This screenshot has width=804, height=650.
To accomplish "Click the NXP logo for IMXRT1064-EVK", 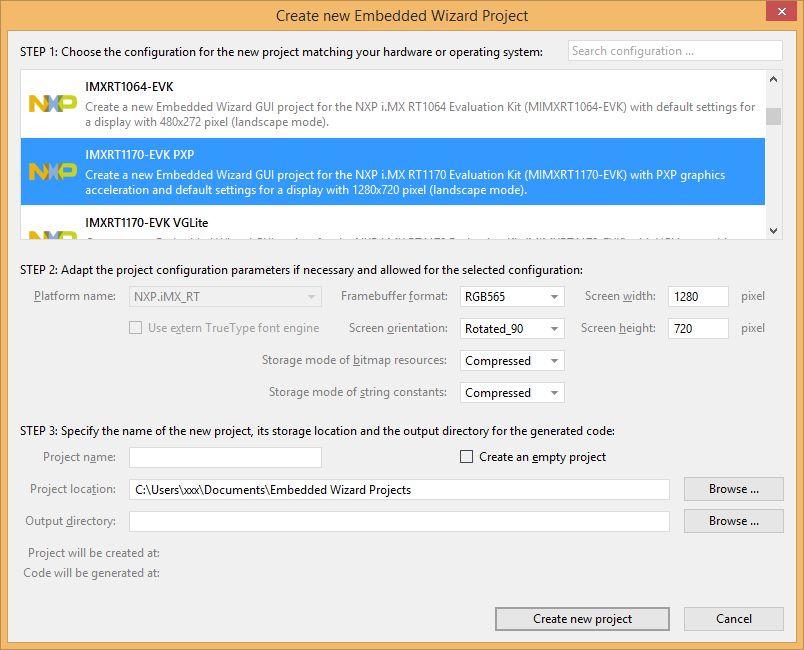I will pos(52,104).
